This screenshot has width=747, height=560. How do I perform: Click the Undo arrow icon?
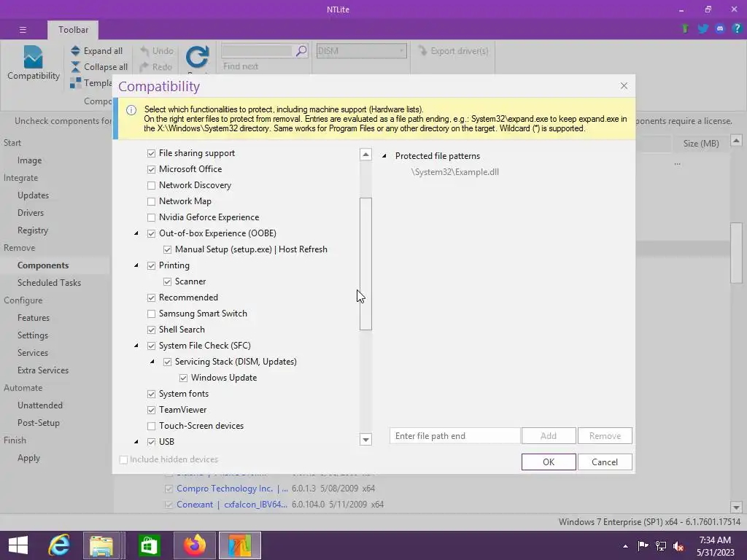coord(144,51)
